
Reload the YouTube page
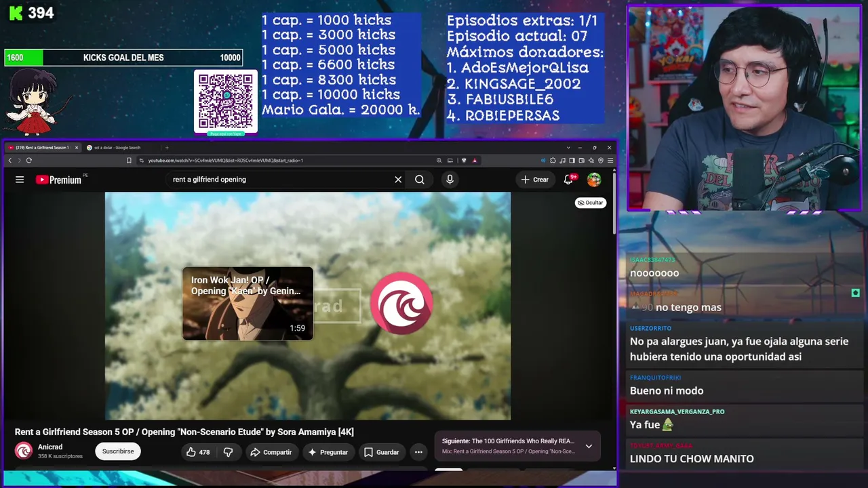(x=28, y=161)
